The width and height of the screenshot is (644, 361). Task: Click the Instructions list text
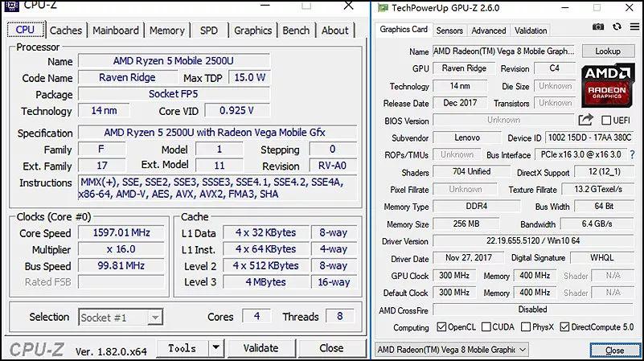coord(212,188)
